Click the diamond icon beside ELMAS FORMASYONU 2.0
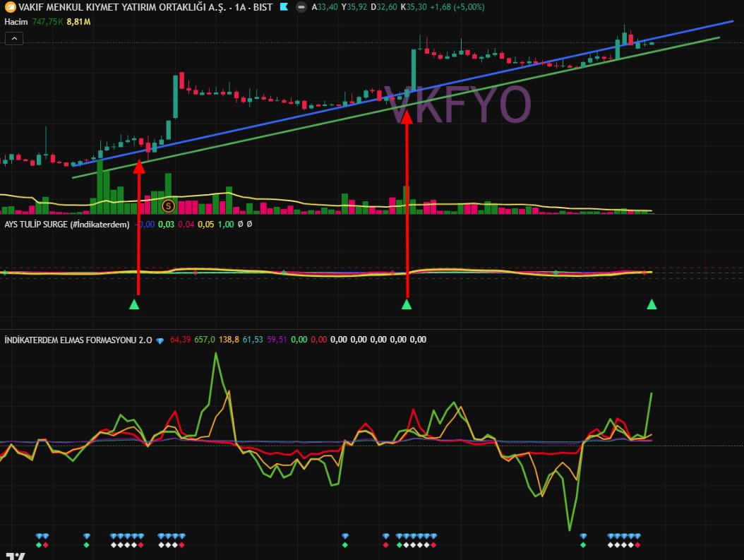This screenshot has width=744, height=560. [x=160, y=341]
